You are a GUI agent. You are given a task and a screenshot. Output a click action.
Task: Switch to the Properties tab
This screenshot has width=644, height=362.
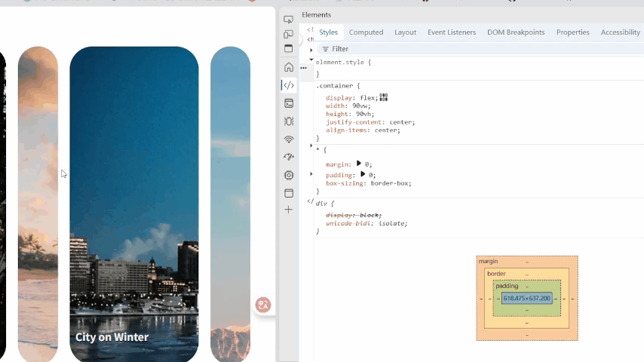tap(572, 32)
